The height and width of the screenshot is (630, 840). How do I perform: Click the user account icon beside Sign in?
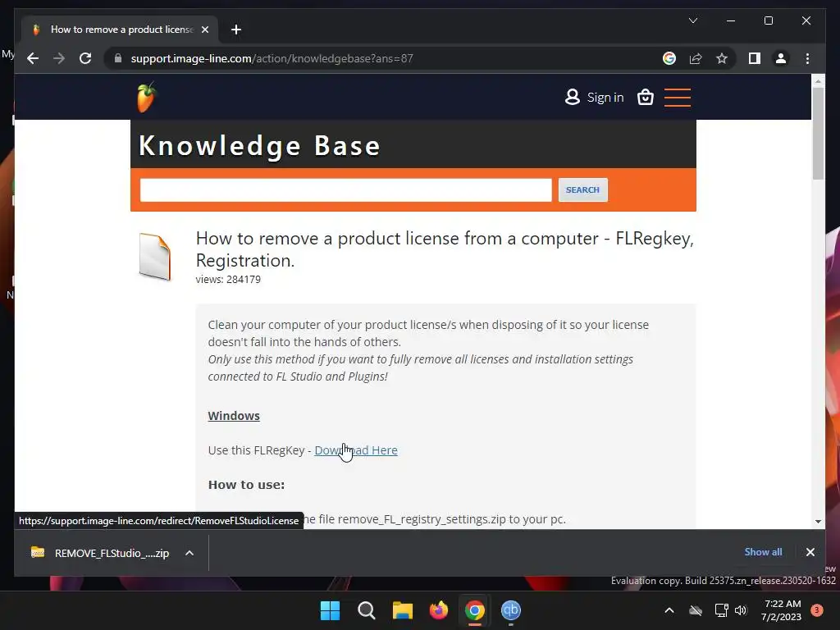(572, 97)
